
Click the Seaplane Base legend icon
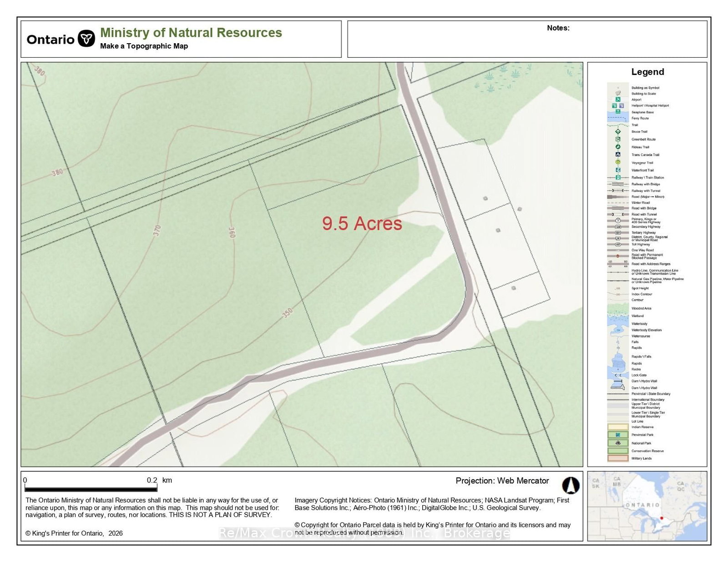[x=618, y=111]
